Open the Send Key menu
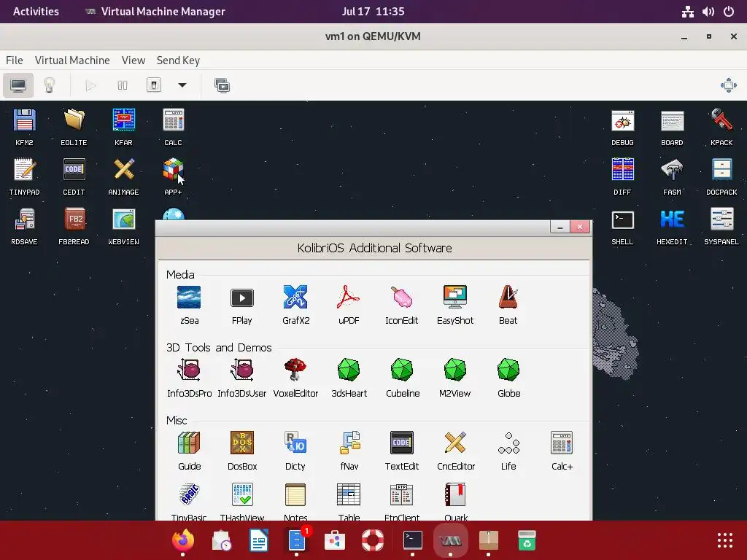747x560 pixels. (178, 61)
